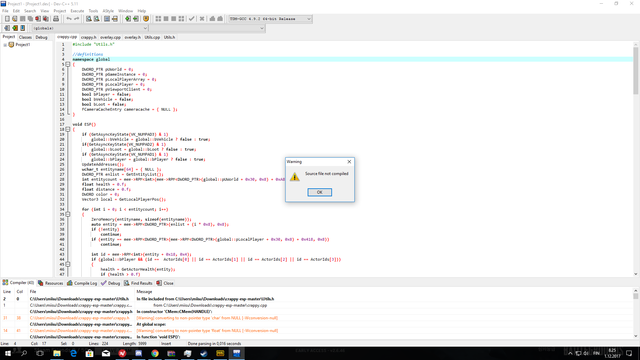Switch to the overlay.h editor tab

[x=132, y=37]
